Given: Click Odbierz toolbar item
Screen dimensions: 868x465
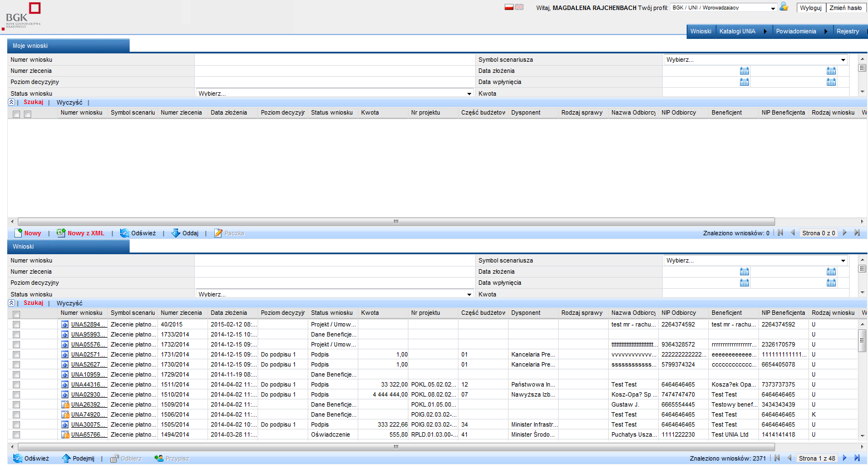Looking at the screenshot, I should (126, 458).
